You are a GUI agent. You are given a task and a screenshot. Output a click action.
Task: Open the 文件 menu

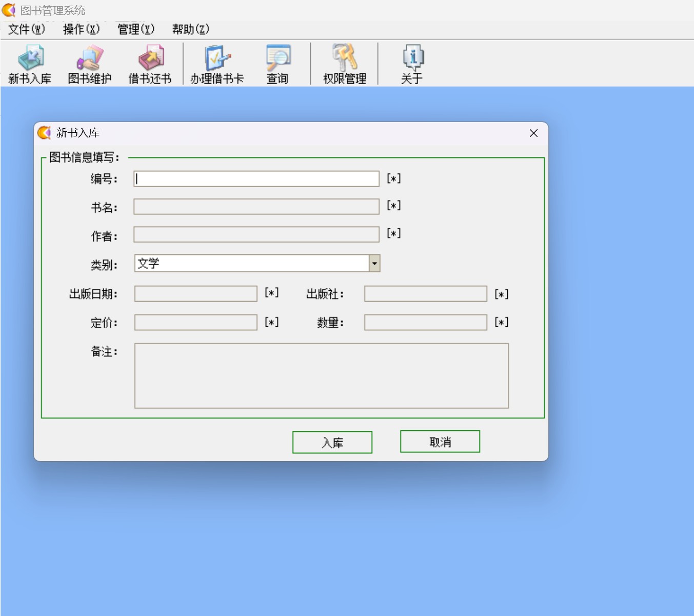pyautogui.click(x=27, y=29)
